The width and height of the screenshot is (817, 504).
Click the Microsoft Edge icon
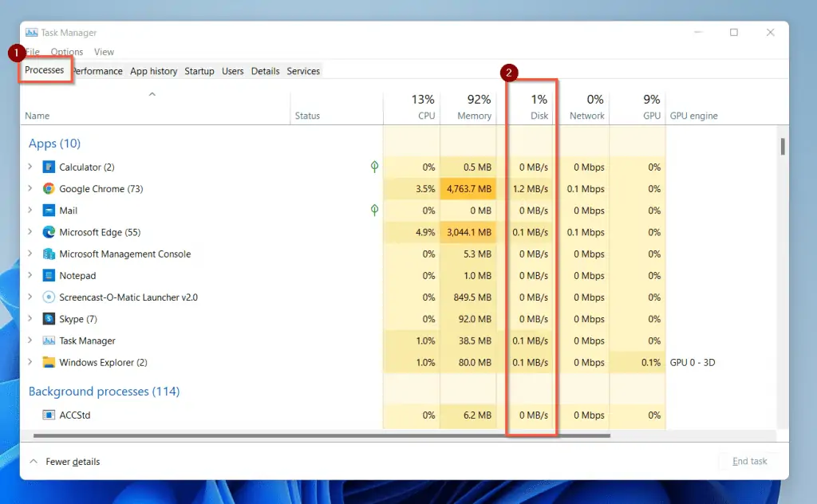(49, 232)
